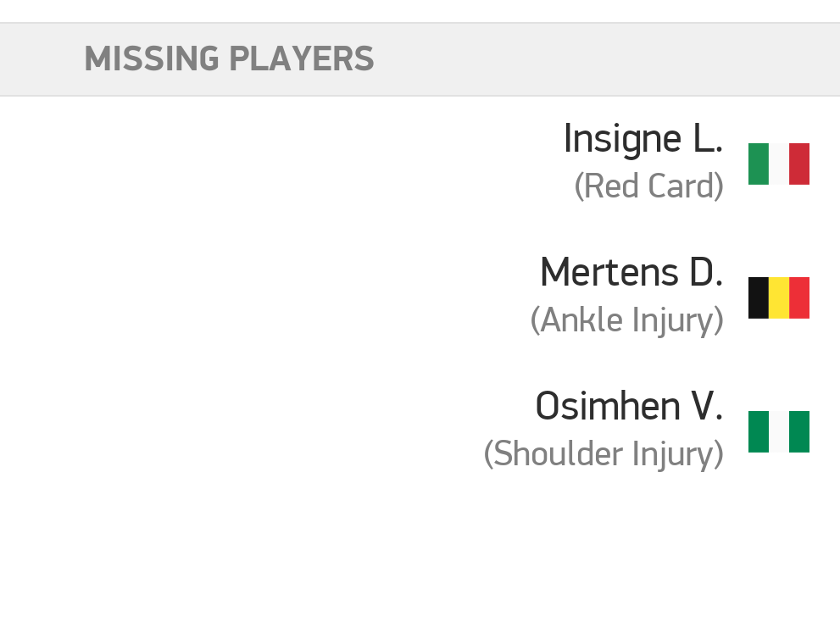Click the word MISSING in the header
This screenshot has height=628, width=840.
tap(151, 59)
